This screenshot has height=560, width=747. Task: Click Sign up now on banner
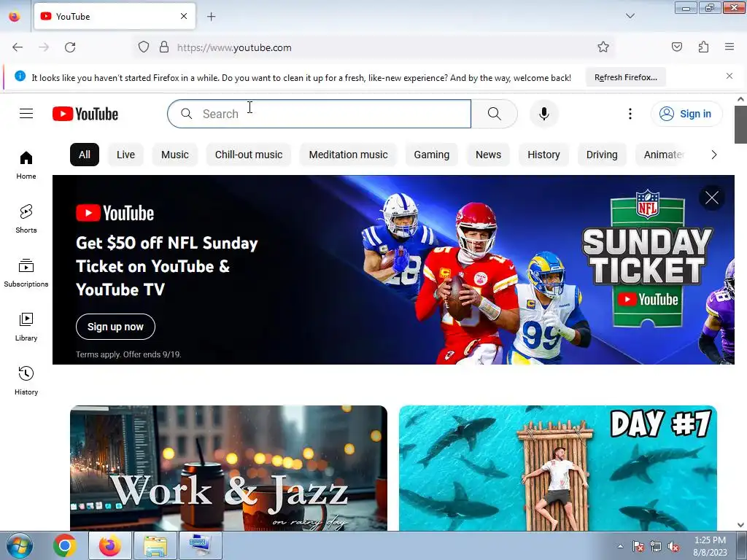coord(115,327)
